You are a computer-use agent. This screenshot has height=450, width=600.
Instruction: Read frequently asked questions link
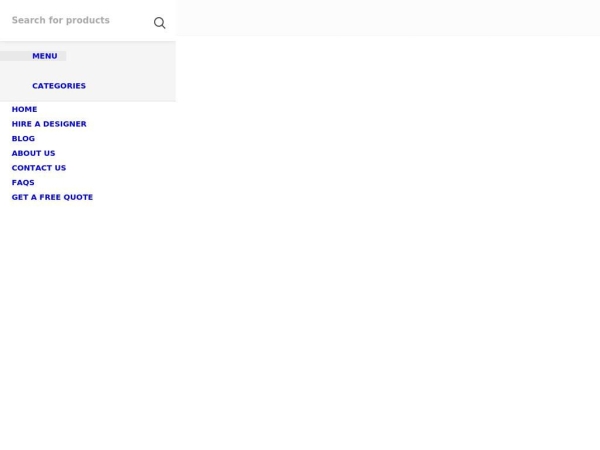[23, 182]
